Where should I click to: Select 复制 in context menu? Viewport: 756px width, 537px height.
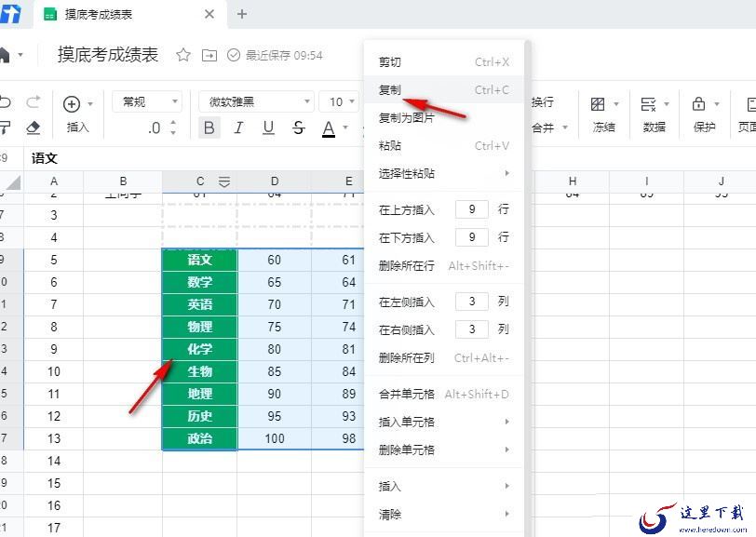pos(443,89)
